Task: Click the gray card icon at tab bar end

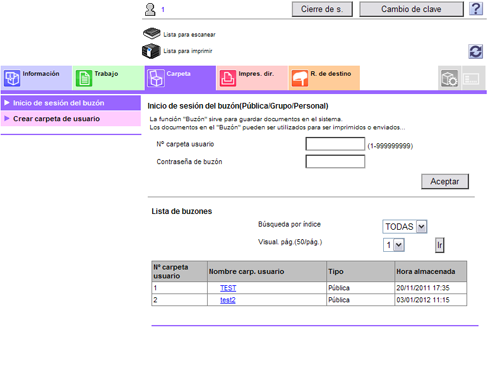Action: pos(471,79)
